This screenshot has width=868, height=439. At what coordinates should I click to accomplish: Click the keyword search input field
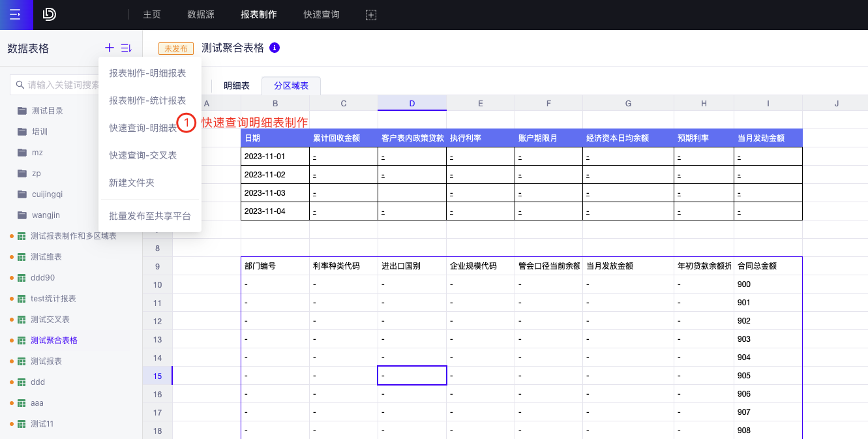click(59, 85)
